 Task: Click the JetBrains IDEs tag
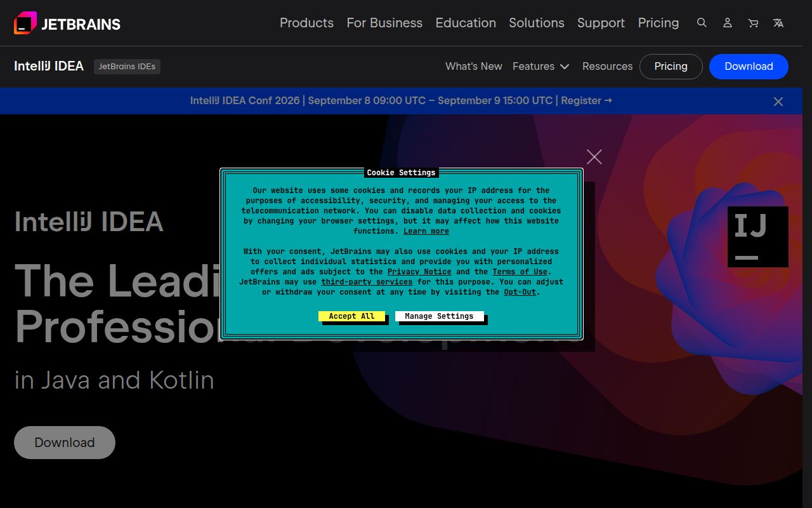tap(127, 66)
